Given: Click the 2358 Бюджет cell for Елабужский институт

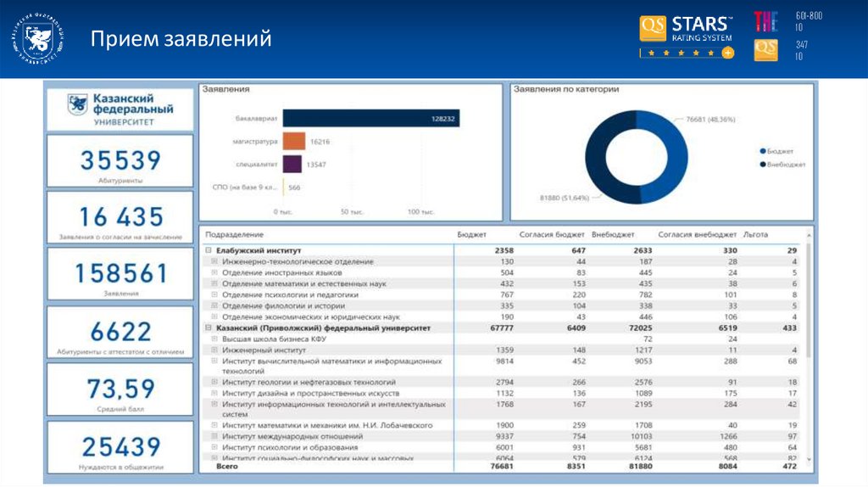Looking at the screenshot, I should [x=504, y=250].
